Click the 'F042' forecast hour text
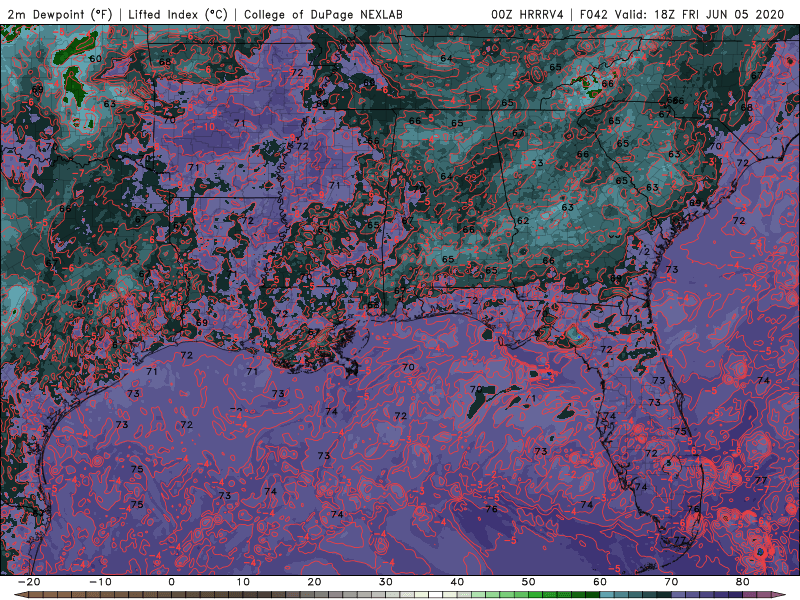Image resolution: width=800 pixels, height=600 pixels. (x=593, y=14)
